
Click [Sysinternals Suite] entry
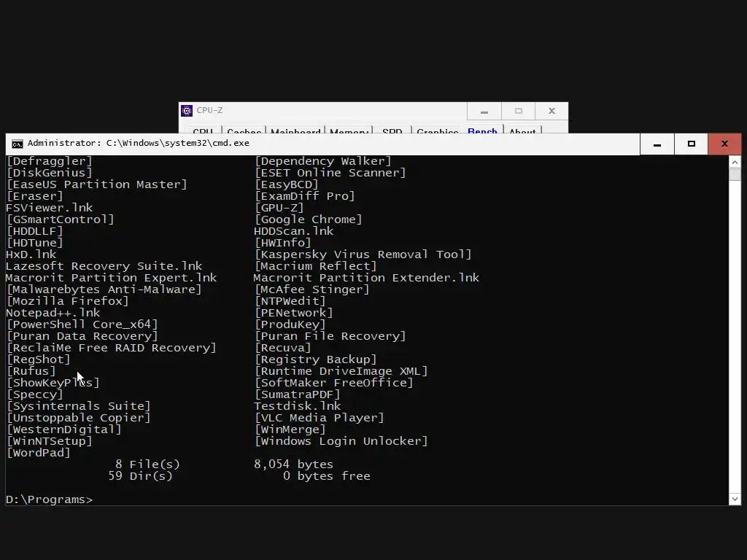78,406
